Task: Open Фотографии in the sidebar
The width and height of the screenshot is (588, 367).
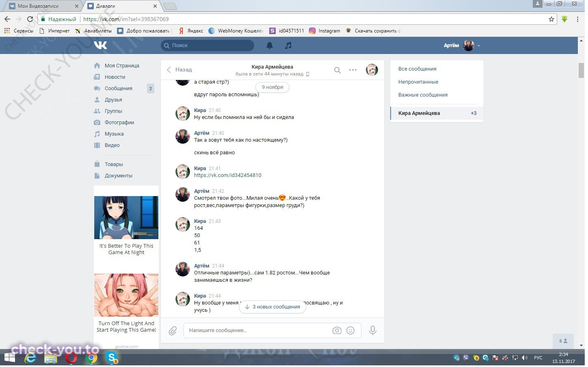Action: click(x=119, y=123)
